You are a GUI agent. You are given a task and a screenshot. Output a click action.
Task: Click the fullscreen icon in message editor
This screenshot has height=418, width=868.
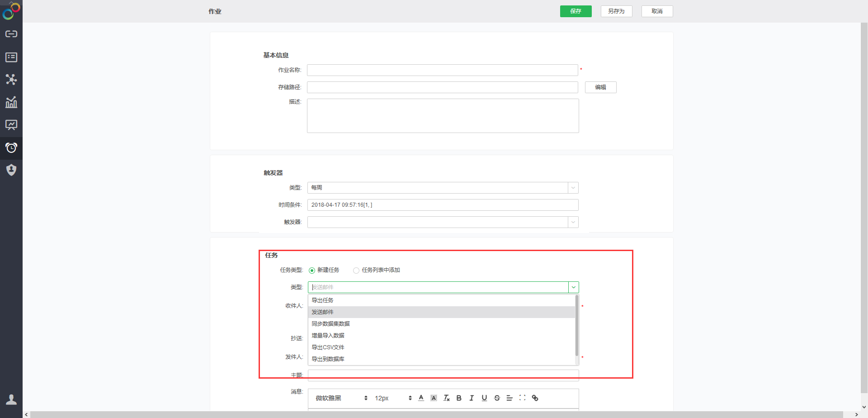522,398
